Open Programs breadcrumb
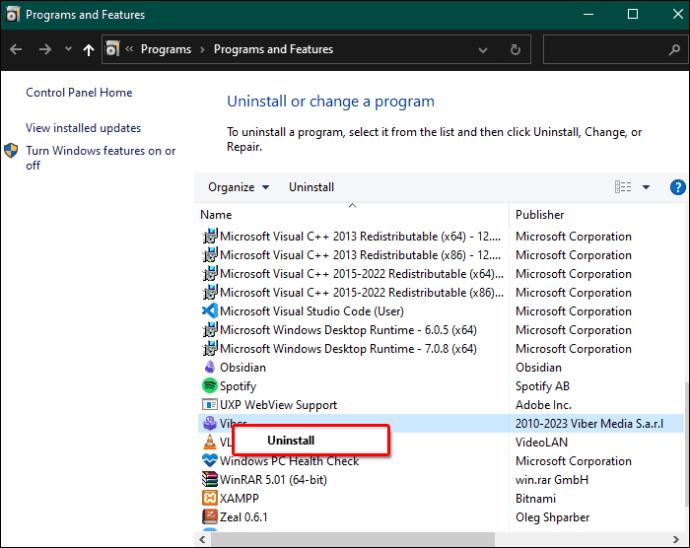Viewport: 690px width, 548px height. coord(166,49)
